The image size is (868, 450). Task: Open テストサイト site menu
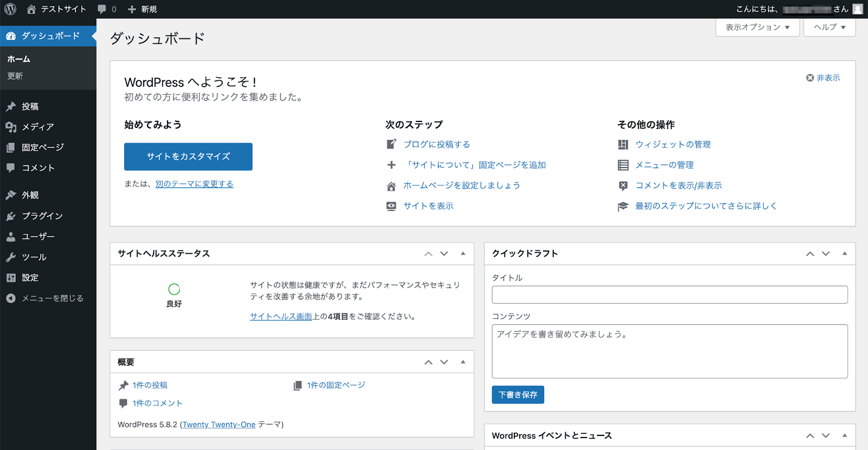click(56, 9)
